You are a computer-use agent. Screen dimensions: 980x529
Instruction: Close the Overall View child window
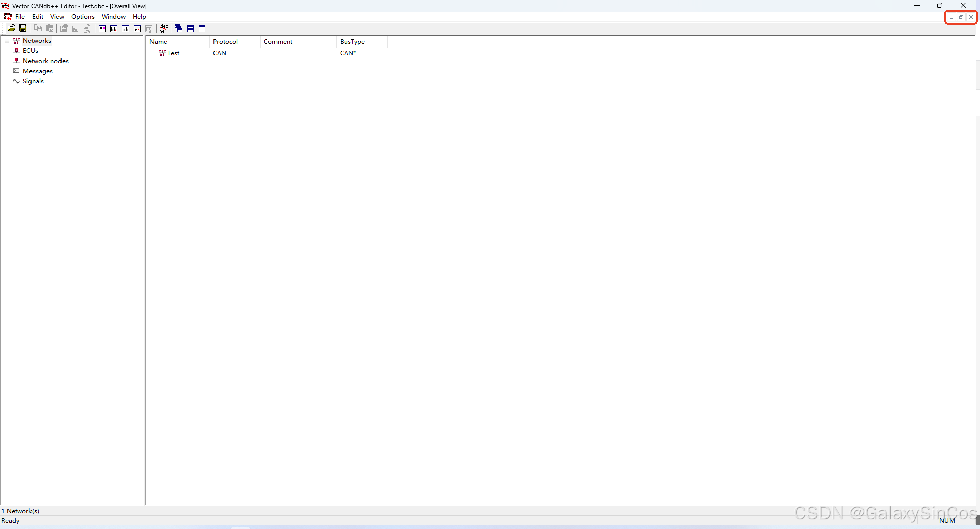pyautogui.click(x=971, y=17)
